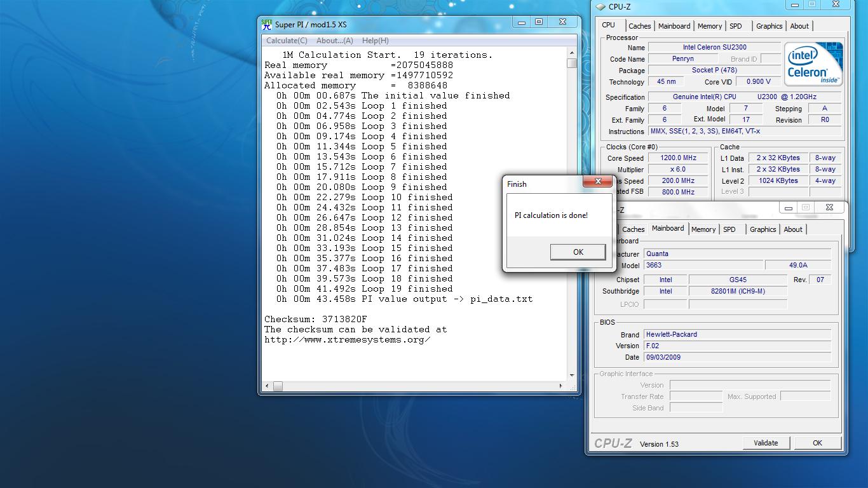Viewport: 868px width, 488px height.
Task: Click the Intel Celeron inside logo
Action: (x=814, y=64)
